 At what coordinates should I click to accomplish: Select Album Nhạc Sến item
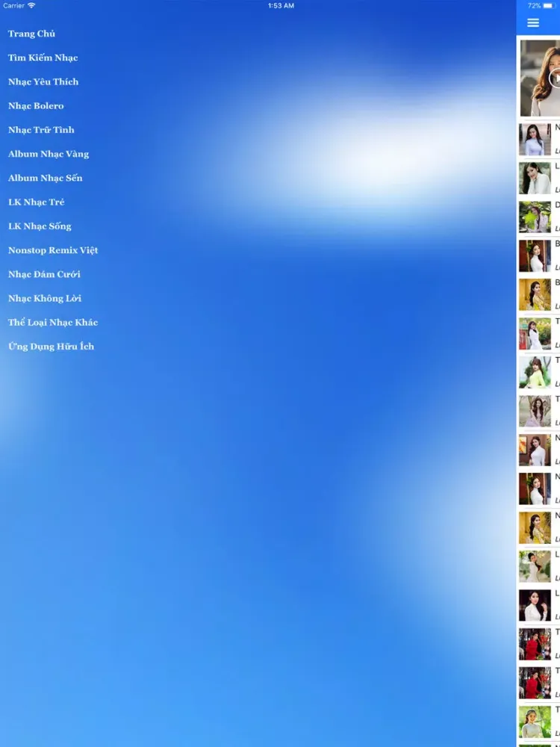46,178
